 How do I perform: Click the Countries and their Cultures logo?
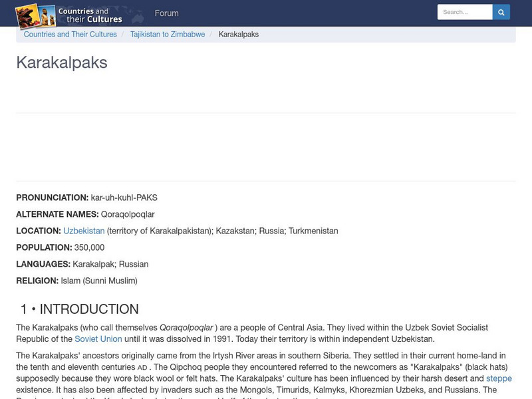click(x=69, y=15)
